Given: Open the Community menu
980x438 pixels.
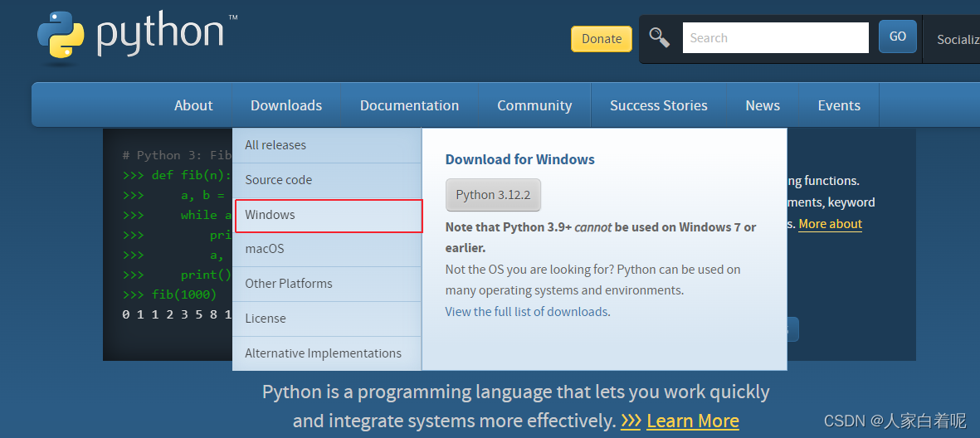Looking at the screenshot, I should point(534,105).
